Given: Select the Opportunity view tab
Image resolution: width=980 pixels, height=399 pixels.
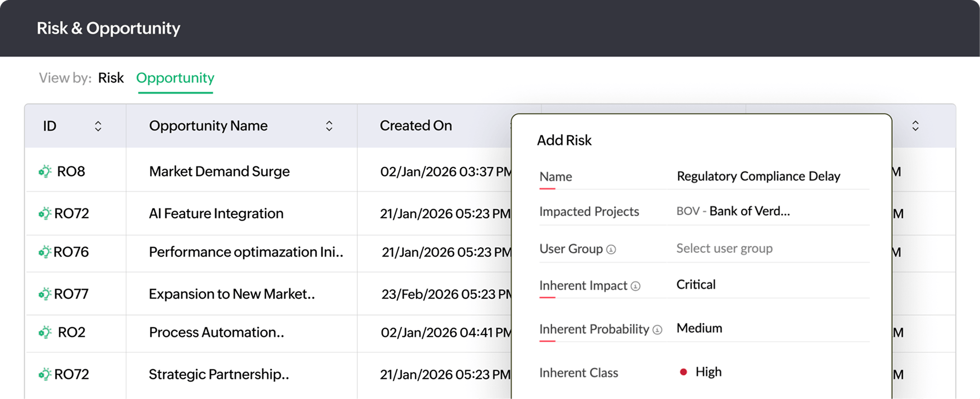Looking at the screenshot, I should click(x=175, y=78).
